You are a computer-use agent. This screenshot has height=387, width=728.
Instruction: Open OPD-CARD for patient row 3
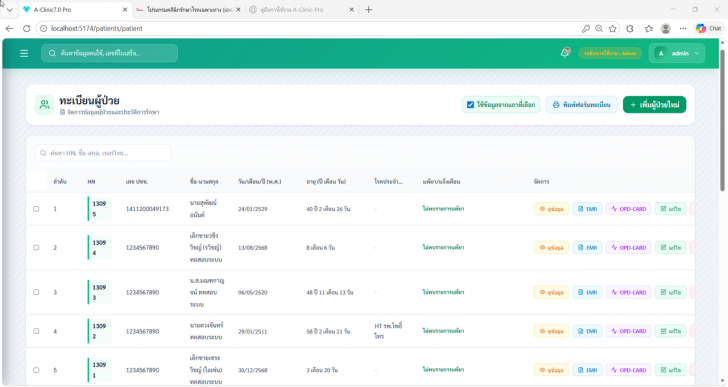point(629,292)
